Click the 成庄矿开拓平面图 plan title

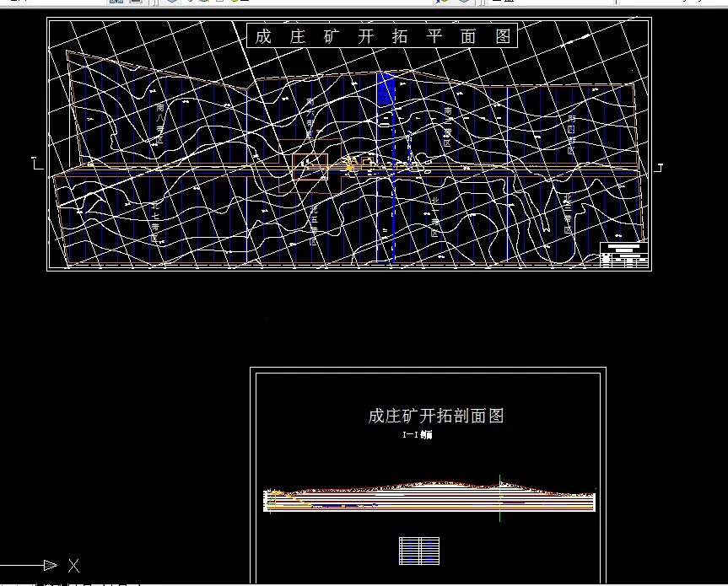click(x=381, y=35)
